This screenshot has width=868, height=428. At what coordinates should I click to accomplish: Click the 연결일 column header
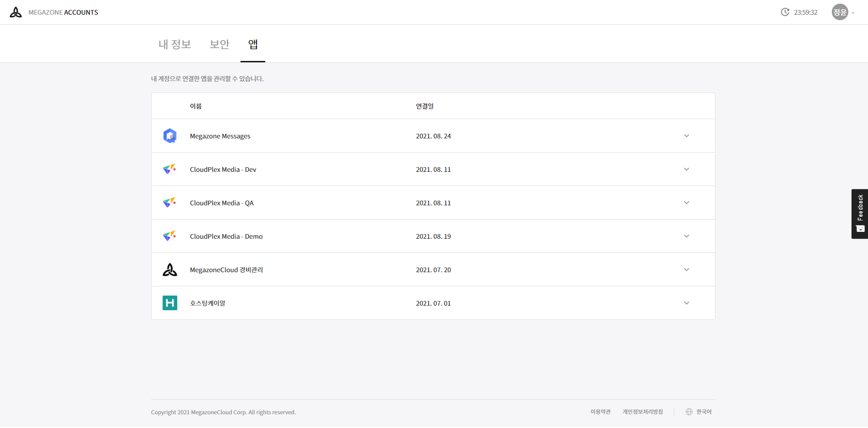click(425, 106)
